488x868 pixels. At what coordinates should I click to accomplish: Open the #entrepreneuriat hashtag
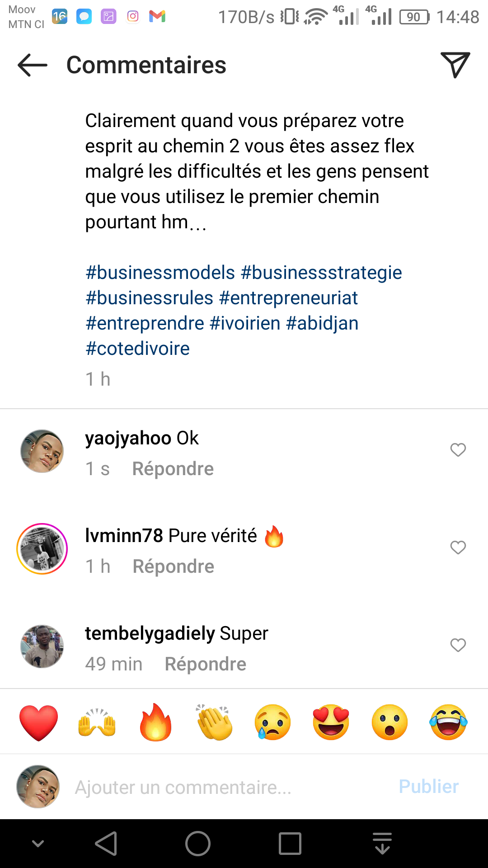[x=288, y=298]
